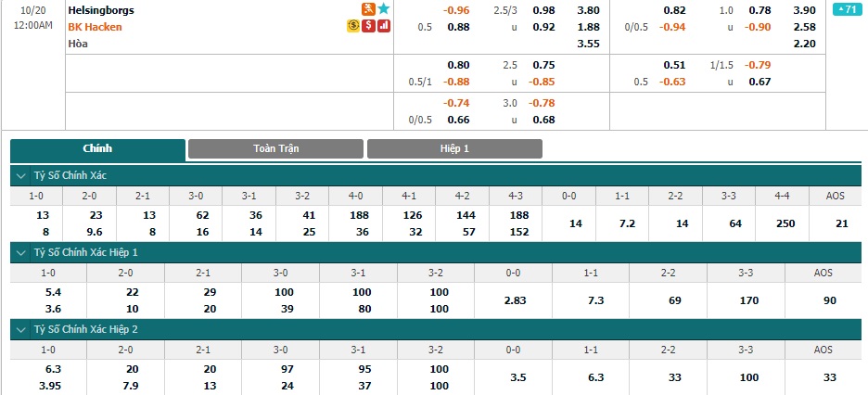Pick the 3.55 draw odds for Hòa
The height and width of the screenshot is (395, 868).
[588, 44]
